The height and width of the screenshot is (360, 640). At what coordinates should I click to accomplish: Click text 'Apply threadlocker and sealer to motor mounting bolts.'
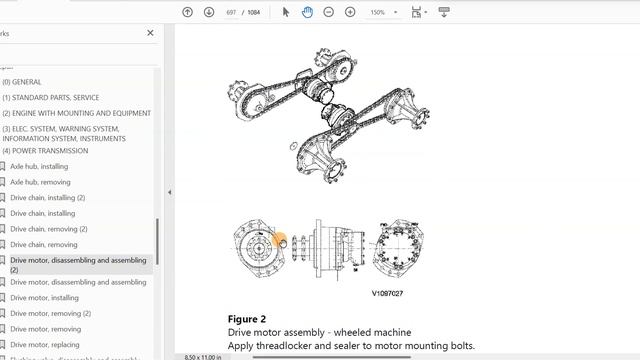tap(351, 346)
